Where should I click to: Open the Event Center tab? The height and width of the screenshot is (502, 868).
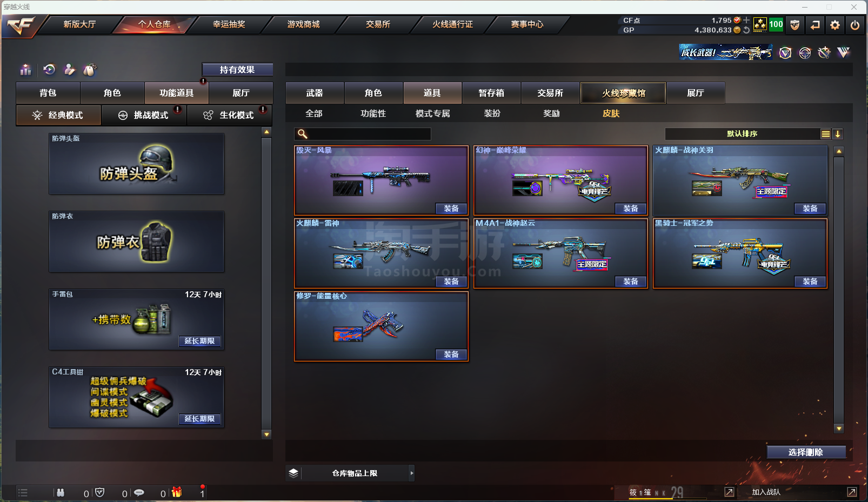pyautogui.click(x=527, y=24)
